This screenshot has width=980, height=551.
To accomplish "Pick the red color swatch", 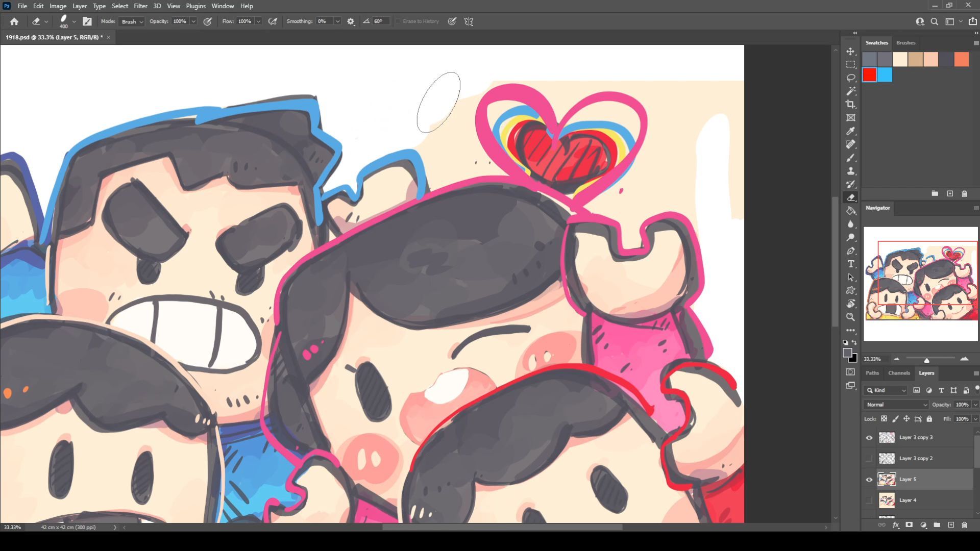I will click(x=870, y=75).
